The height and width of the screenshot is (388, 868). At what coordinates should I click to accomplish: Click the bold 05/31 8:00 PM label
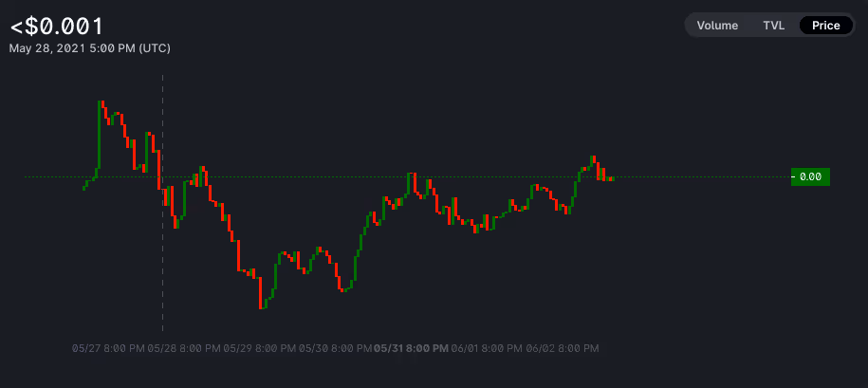coord(412,348)
